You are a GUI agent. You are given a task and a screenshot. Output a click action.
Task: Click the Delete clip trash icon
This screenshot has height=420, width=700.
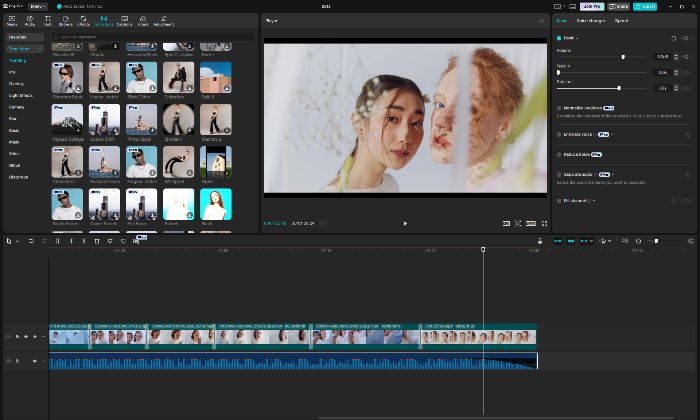(x=97, y=241)
